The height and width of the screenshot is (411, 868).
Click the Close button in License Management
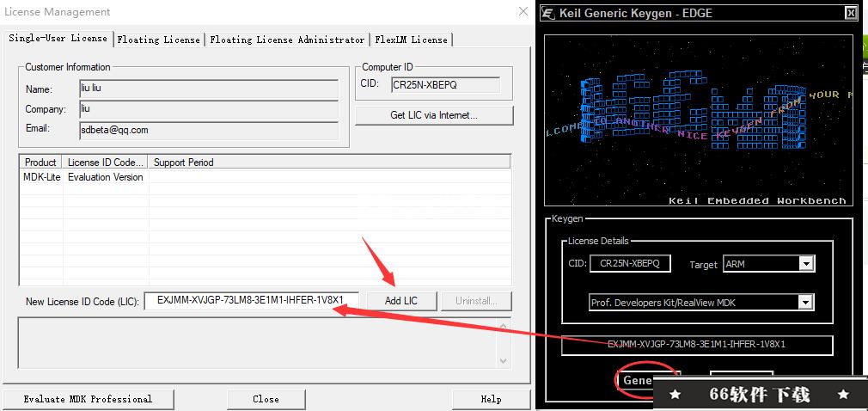266,399
